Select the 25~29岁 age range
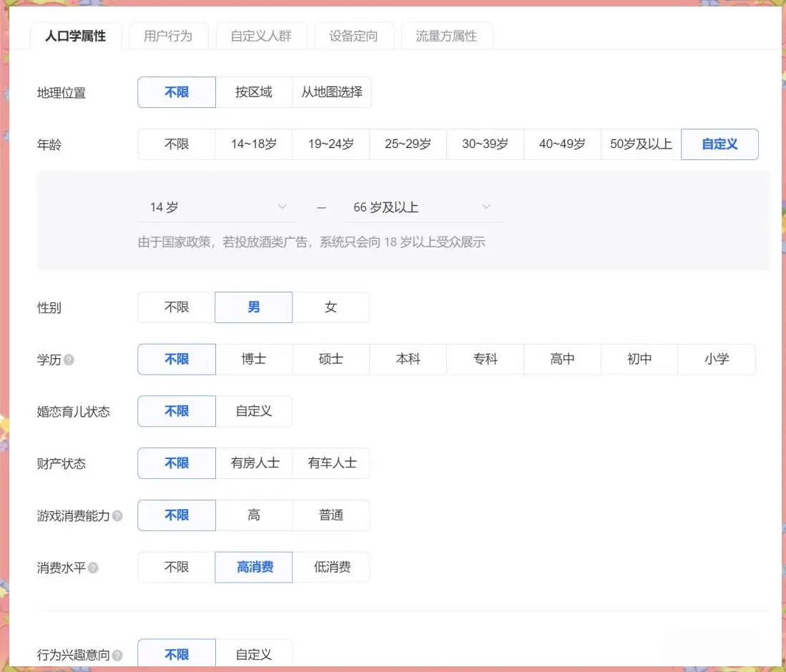Screen dimensions: 786x672 point(408,144)
